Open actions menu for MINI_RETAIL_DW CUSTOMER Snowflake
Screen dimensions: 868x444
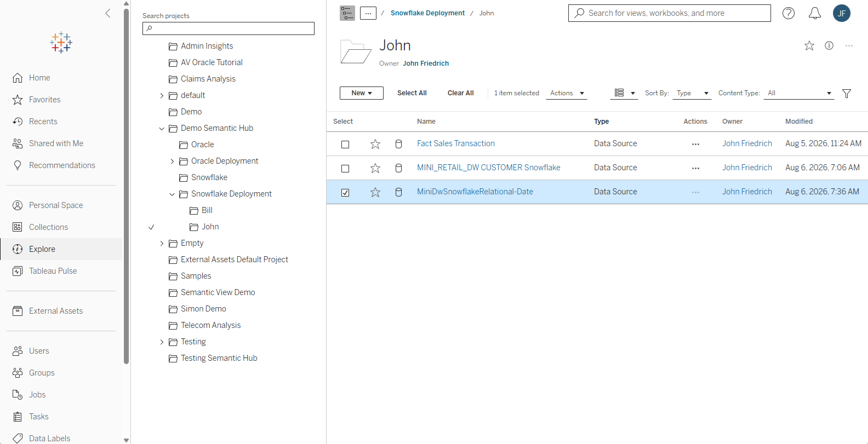pyautogui.click(x=695, y=169)
